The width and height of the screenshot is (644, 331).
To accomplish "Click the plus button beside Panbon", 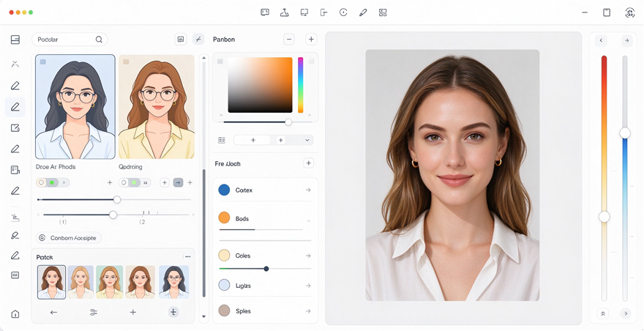I will tap(311, 40).
